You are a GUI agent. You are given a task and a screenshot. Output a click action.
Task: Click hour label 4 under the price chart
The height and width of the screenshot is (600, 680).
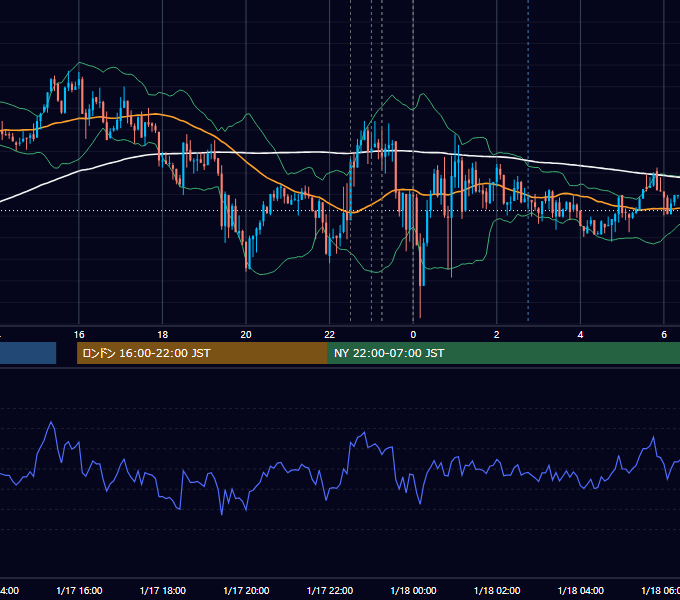(580, 335)
